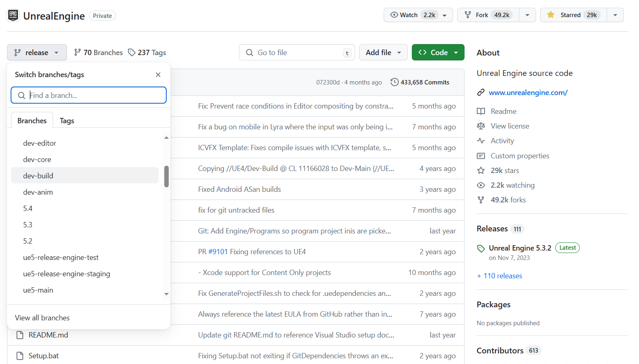Select the 5.3 branch
This screenshot has width=639, height=364.
pos(85,225)
